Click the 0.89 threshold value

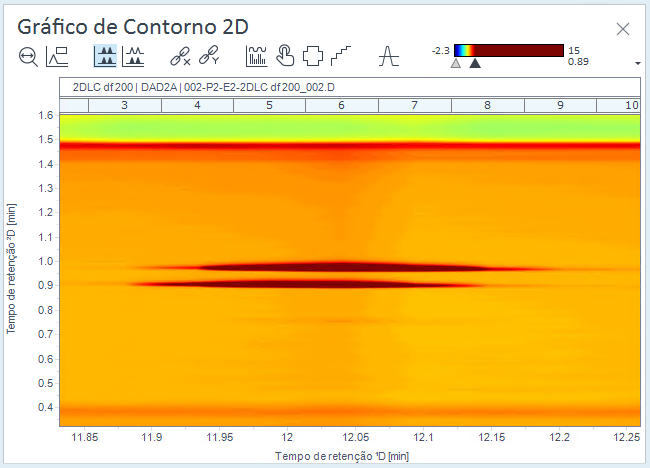(578, 62)
